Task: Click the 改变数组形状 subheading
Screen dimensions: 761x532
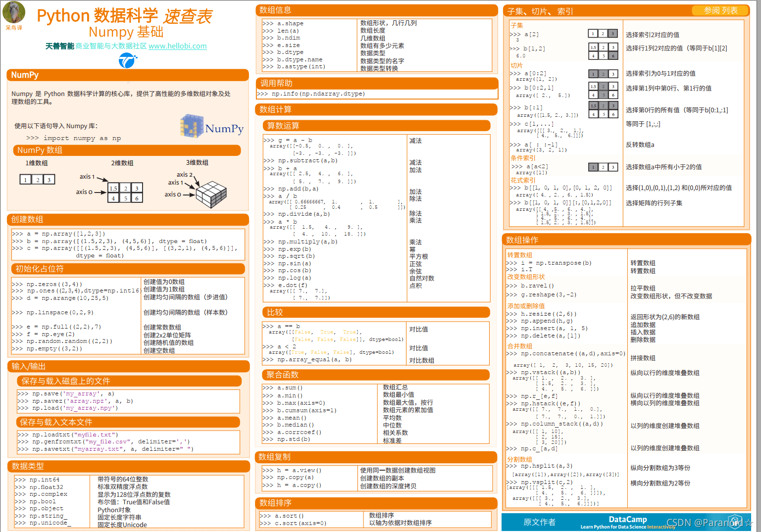Action: [526, 277]
